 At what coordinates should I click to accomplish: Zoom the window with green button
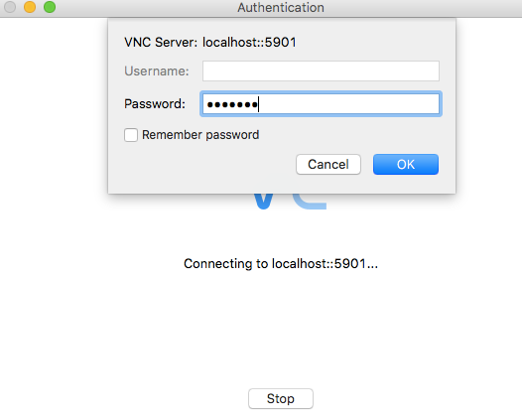point(50,7)
